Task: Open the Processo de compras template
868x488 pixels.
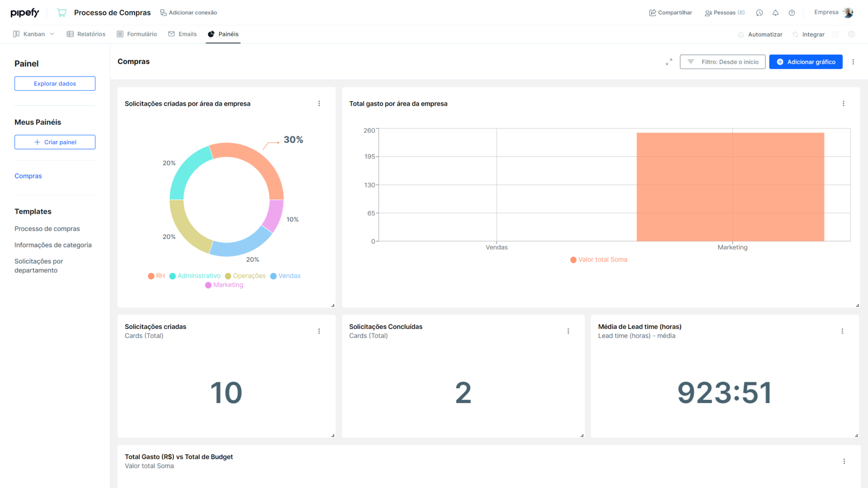Action: tap(47, 229)
